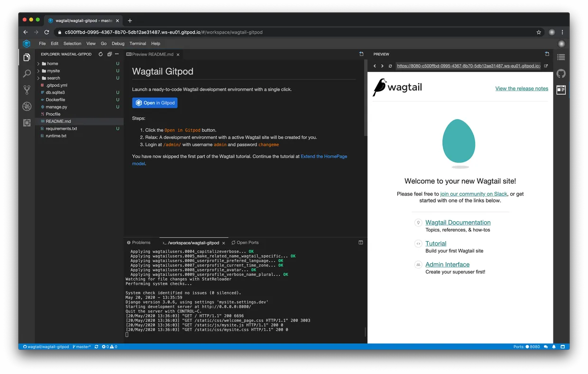
Task: Follow the View the release notes link
Action: coord(522,88)
